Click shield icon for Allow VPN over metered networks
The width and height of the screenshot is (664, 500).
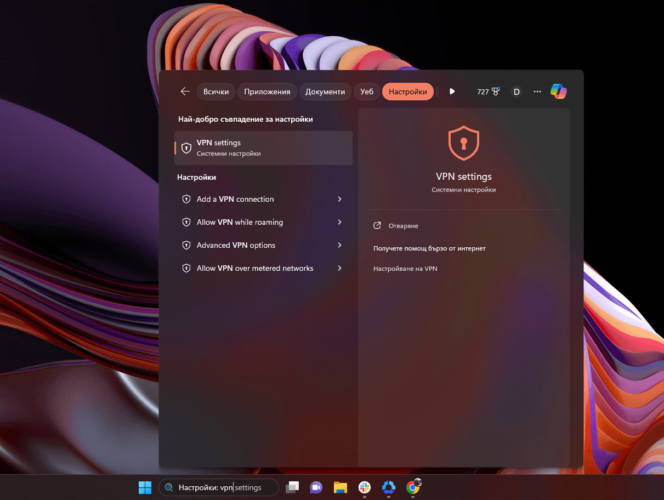186,268
